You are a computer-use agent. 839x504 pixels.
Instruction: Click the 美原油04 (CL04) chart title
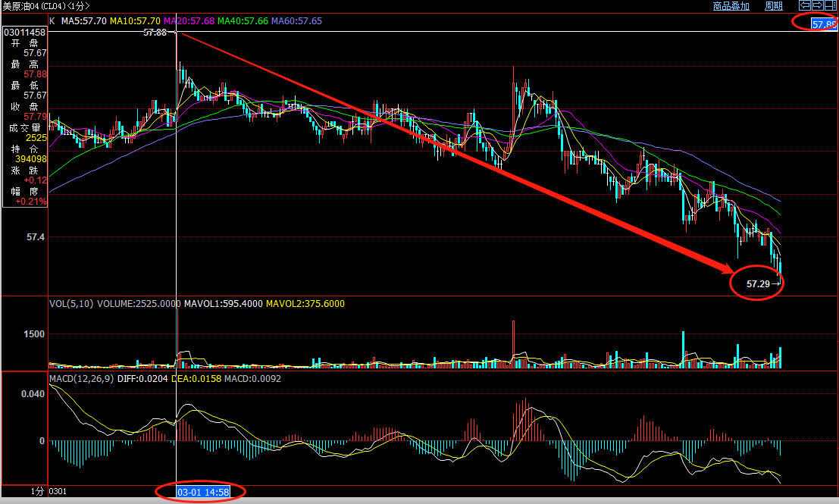[x=44, y=6]
